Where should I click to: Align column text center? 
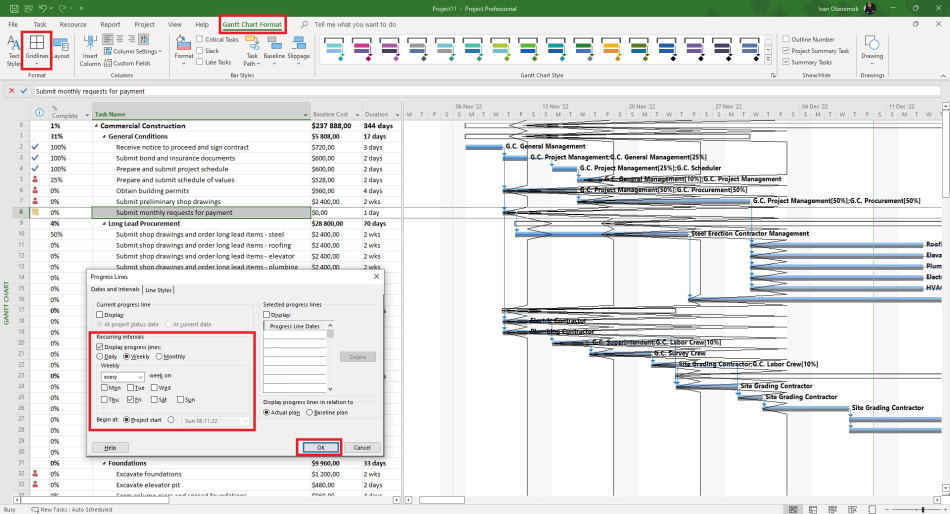pos(119,39)
